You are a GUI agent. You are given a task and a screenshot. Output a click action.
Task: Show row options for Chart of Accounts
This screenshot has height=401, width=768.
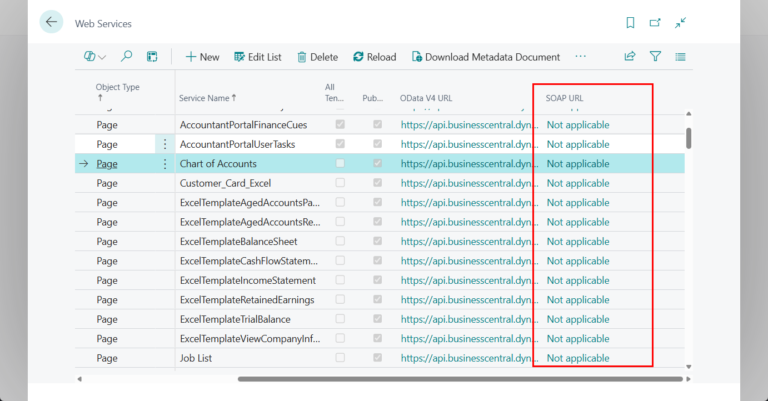[165, 164]
